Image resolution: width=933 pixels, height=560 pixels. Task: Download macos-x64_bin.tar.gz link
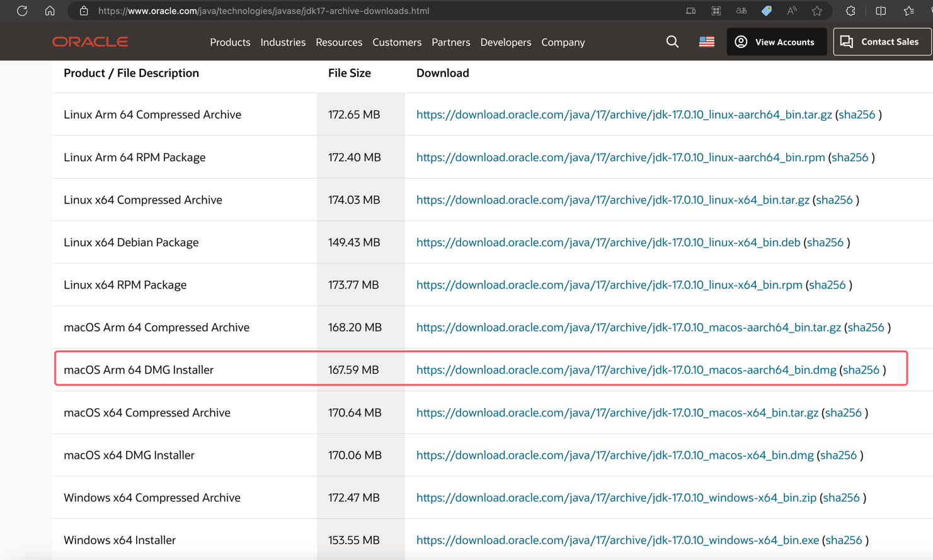tap(617, 413)
